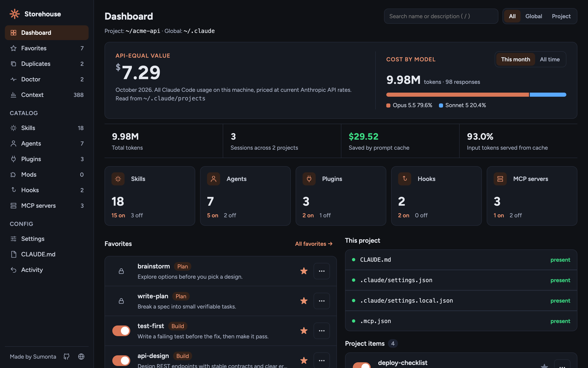The width and height of the screenshot is (588, 368).
Task: Click the lock icon on the write-plan row
Action: point(121,301)
